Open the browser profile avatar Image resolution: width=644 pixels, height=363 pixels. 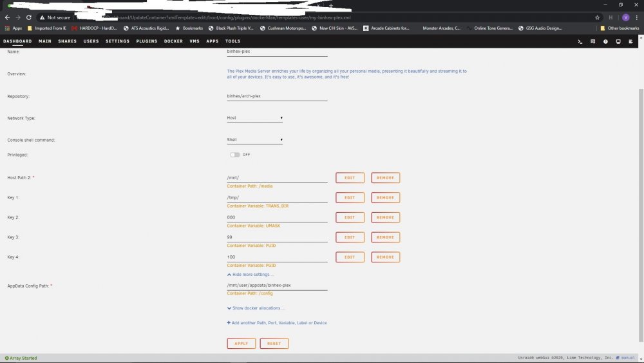[625, 17]
